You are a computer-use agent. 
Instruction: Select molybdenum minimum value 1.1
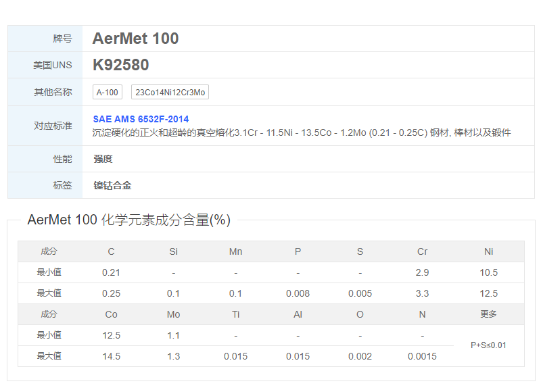174,335
